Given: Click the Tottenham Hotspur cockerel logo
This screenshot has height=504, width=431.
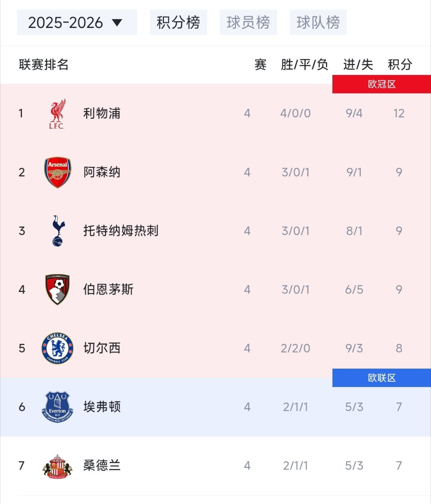Looking at the screenshot, I should click(x=58, y=231).
